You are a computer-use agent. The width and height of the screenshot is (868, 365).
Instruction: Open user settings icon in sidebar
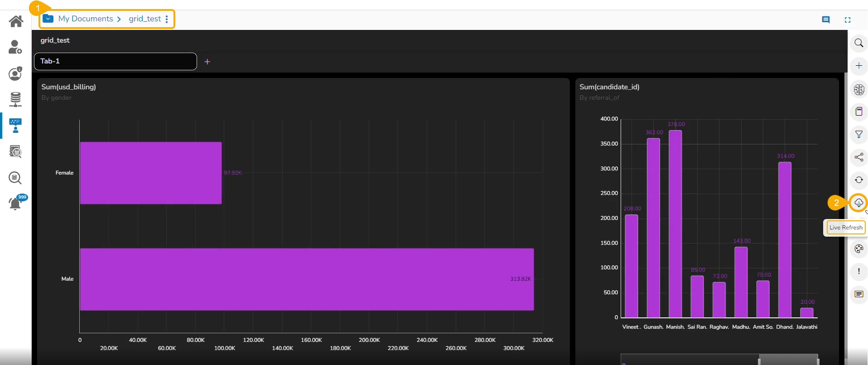(x=15, y=47)
